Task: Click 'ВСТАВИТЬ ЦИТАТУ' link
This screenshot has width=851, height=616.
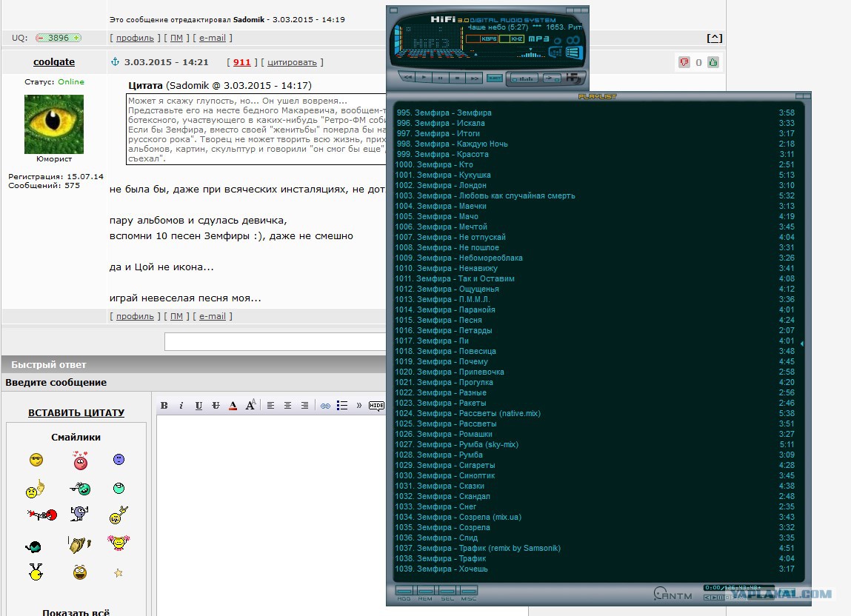Action: tap(76, 412)
